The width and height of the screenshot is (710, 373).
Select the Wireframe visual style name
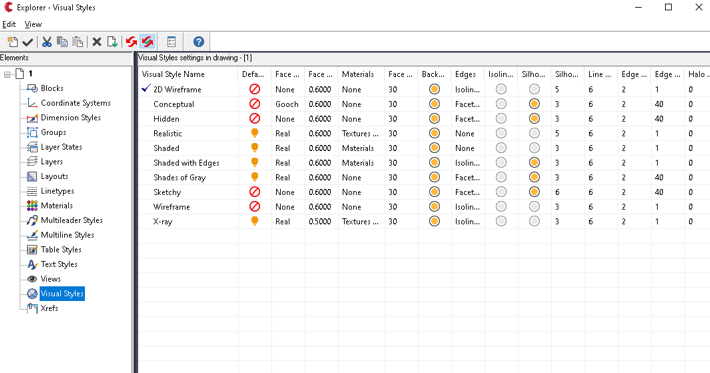pos(172,207)
